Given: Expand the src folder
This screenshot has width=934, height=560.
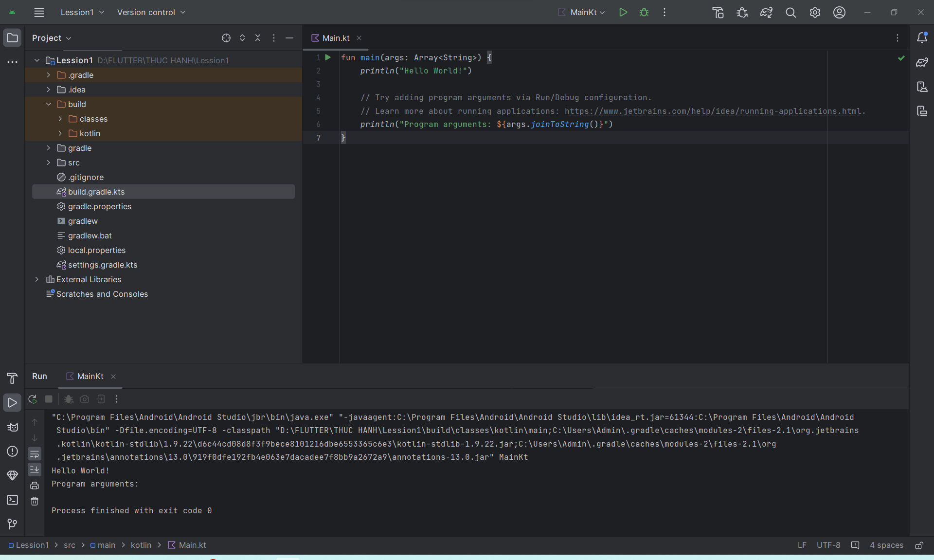Looking at the screenshot, I should point(49,163).
